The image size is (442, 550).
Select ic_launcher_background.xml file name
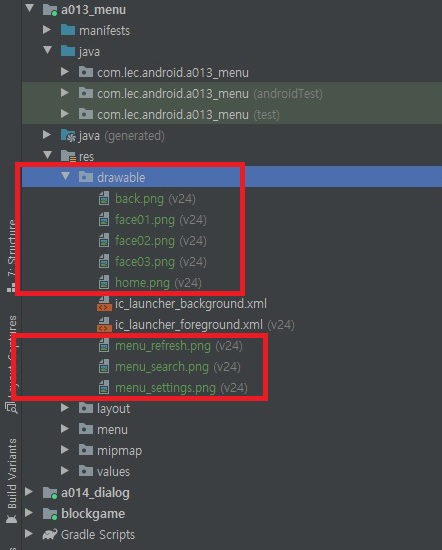click(191, 304)
